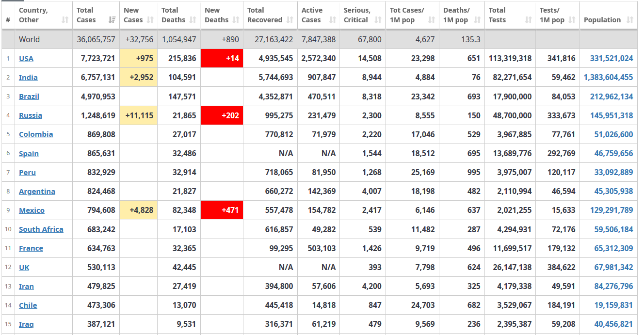Click Russia's yellow +11,115 new cases cell
Viewport: 644px width, 335px height.
coord(138,115)
